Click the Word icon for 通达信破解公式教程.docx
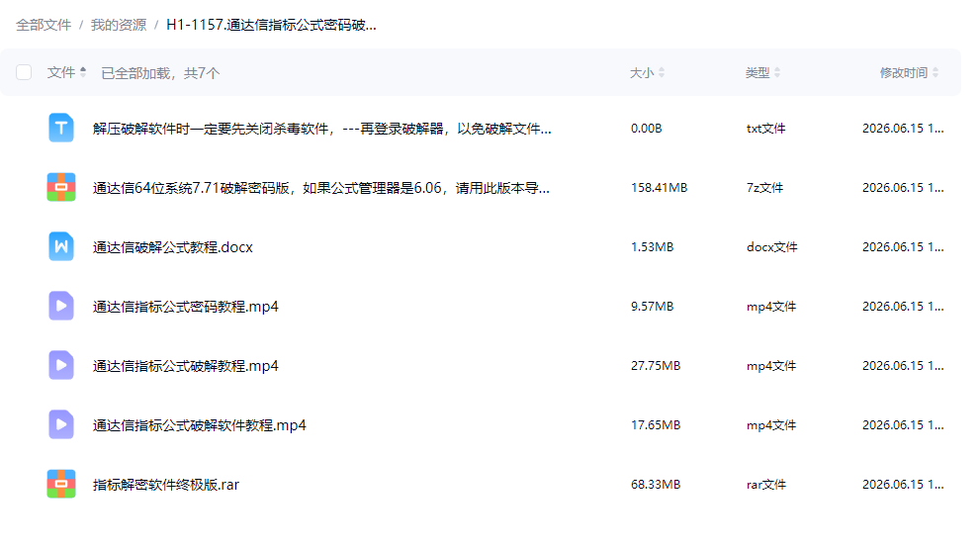Image resolution: width=980 pixels, height=550 pixels. click(x=61, y=247)
